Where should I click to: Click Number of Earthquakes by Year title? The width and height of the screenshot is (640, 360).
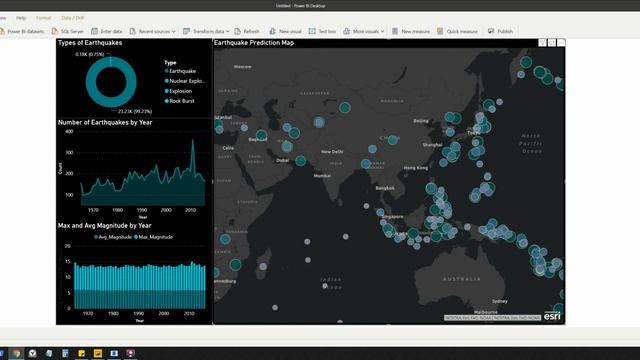105,122
